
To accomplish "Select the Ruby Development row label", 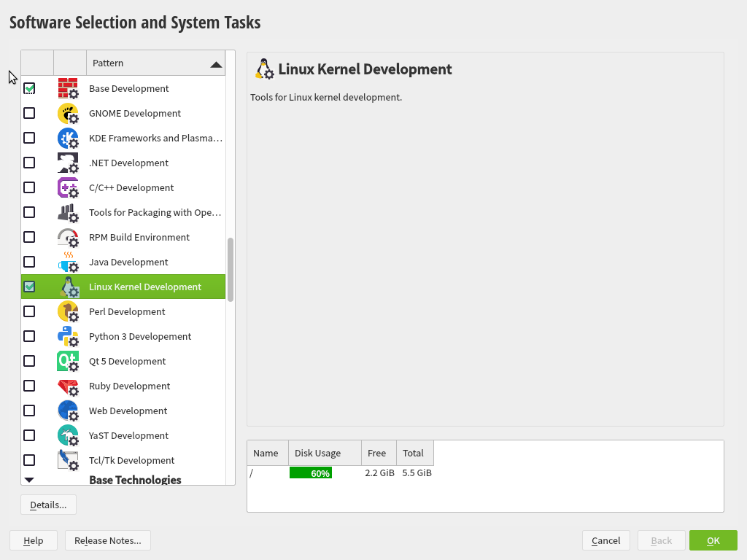I will pyautogui.click(x=130, y=386).
